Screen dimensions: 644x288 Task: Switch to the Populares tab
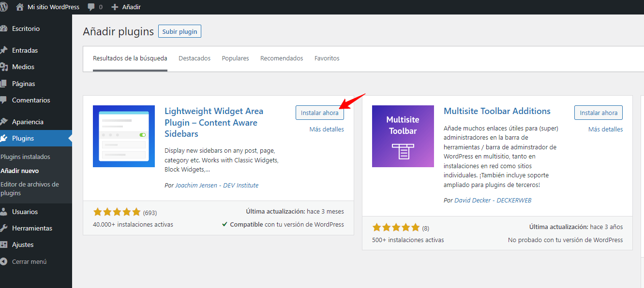pyautogui.click(x=235, y=58)
